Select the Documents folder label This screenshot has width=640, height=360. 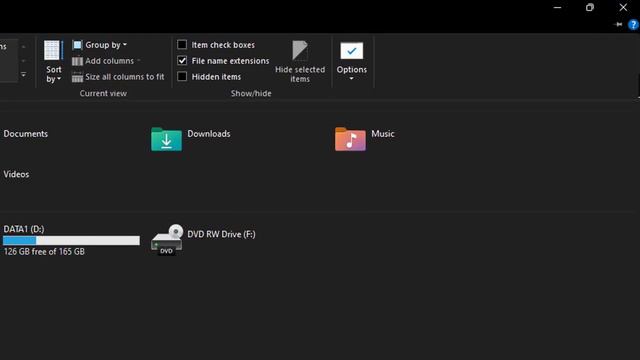(26, 134)
